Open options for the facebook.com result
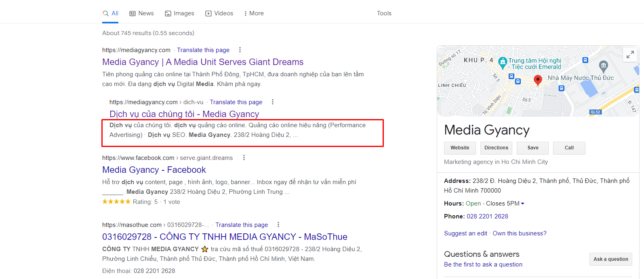644x279 pixels. pos(244,157)
